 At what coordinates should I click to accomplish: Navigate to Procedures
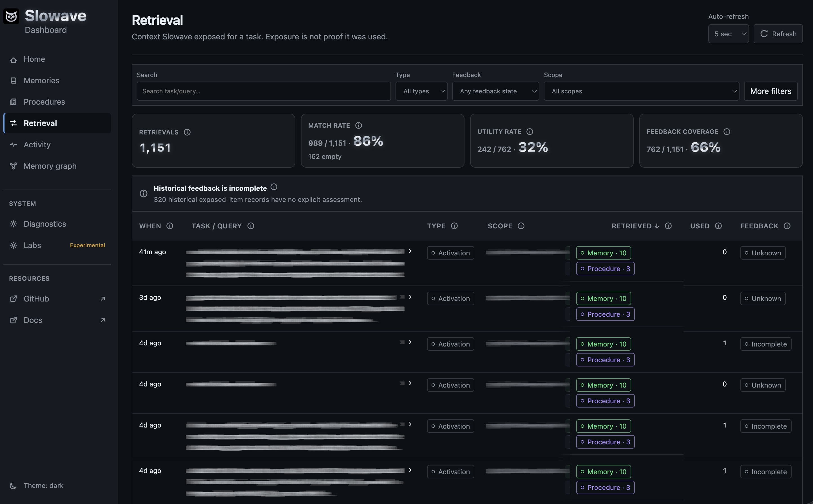click(57, 102)
